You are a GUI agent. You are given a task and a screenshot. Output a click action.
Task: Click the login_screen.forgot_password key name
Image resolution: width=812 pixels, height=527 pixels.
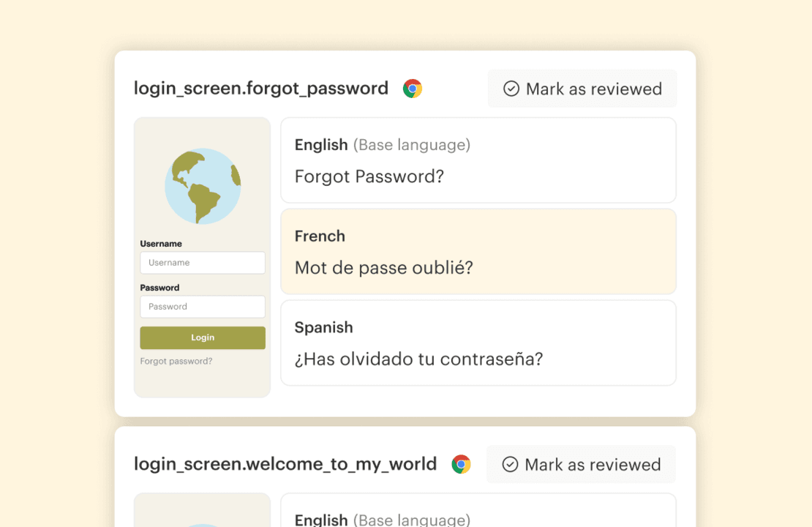pyautogui.click(x=261, y=89)
